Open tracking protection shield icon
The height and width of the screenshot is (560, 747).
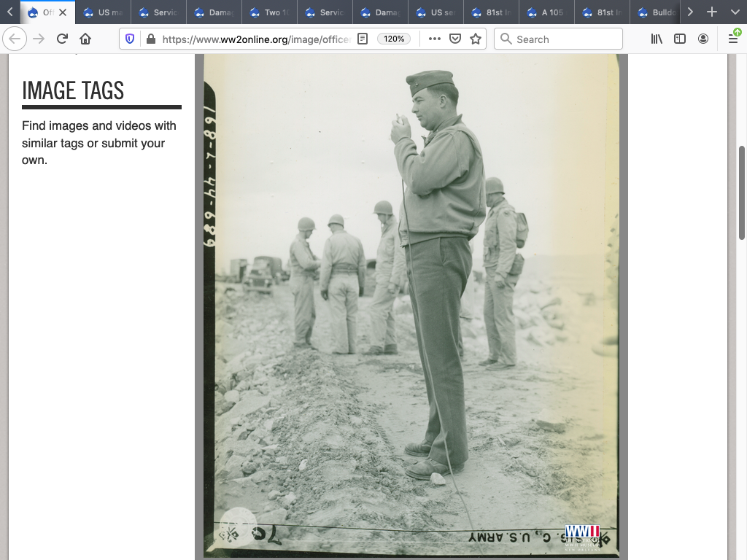[x=130, y=39]
